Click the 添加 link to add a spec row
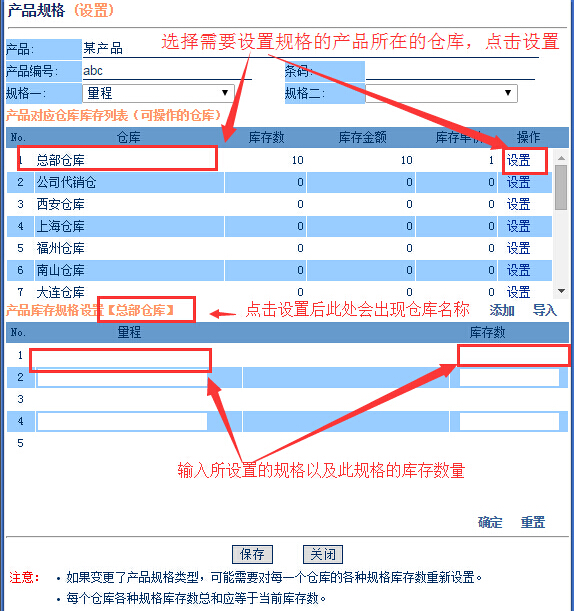Screen dimensions: 574x611 point(502,311)
